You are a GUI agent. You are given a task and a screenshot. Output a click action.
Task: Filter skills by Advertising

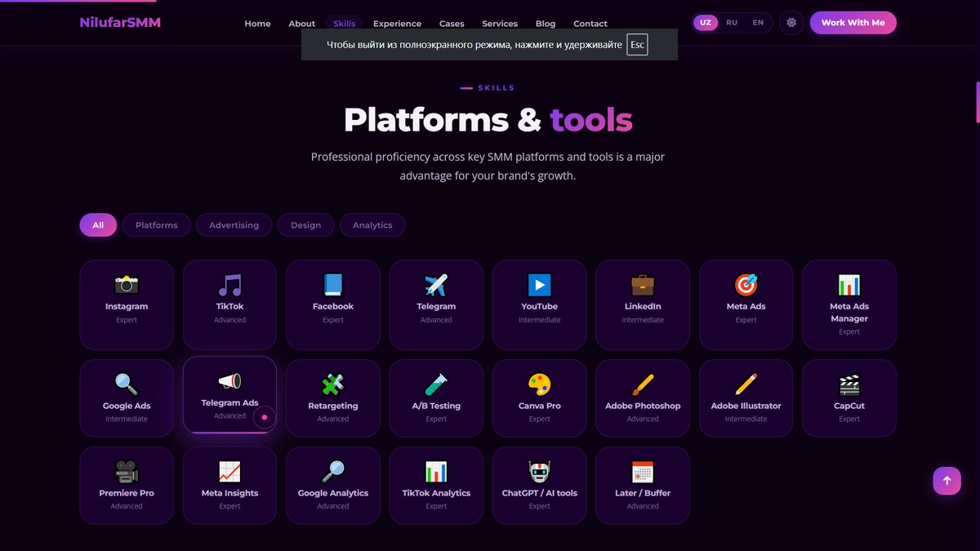pos(234,225)
